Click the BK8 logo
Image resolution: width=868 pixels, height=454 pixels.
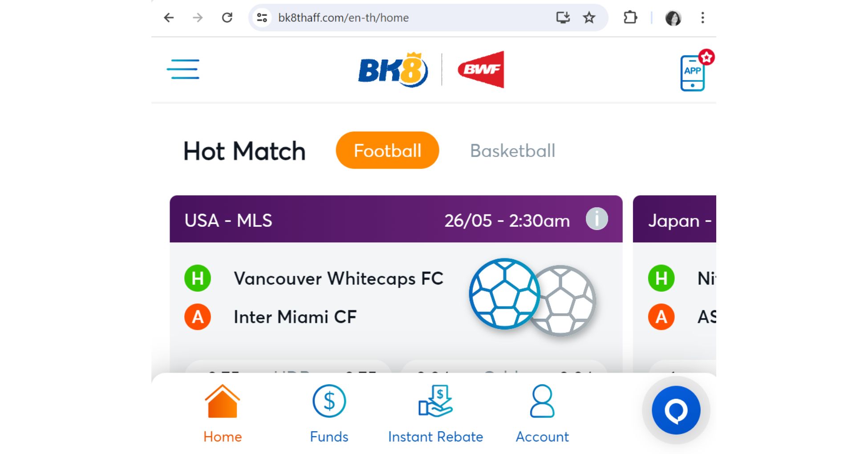393,70
